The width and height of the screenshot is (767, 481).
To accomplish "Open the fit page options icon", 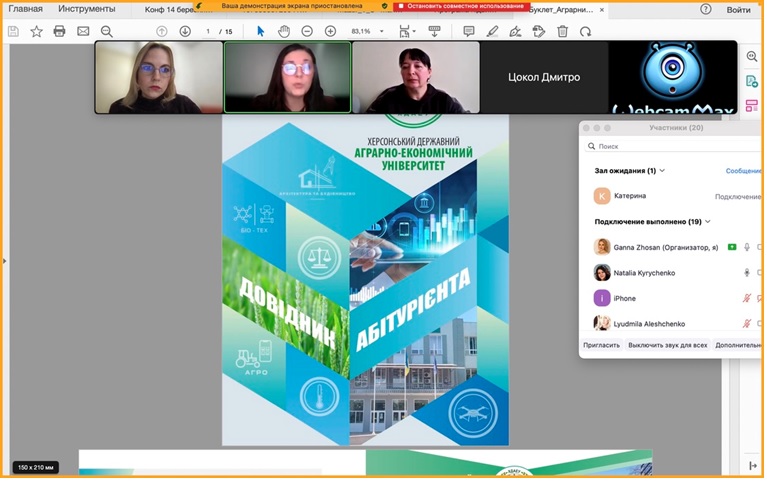I will (x=406, y=31).
